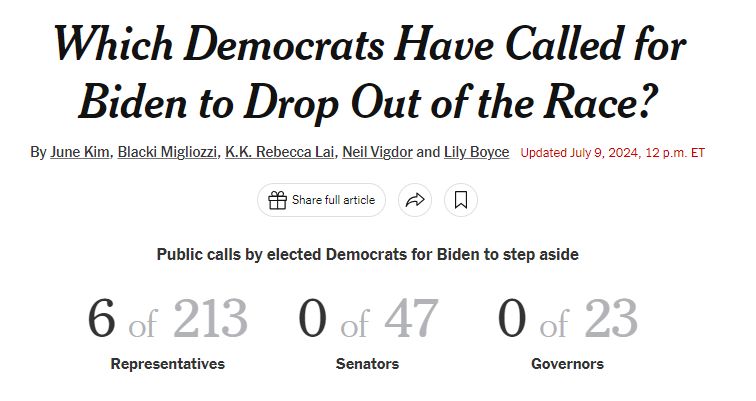Screen dimensions: 756x401
Task: Click the gray 23 total figure
Action: tap(610, 319)
